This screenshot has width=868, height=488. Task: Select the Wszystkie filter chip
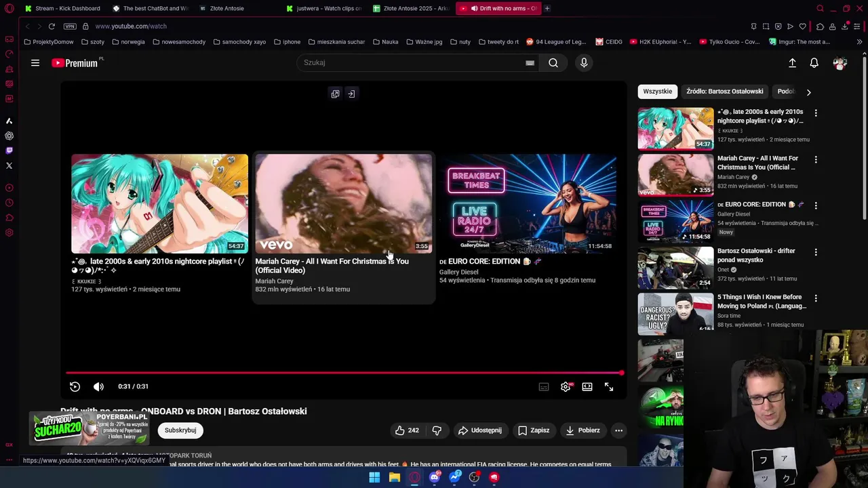tap(658, 91)
